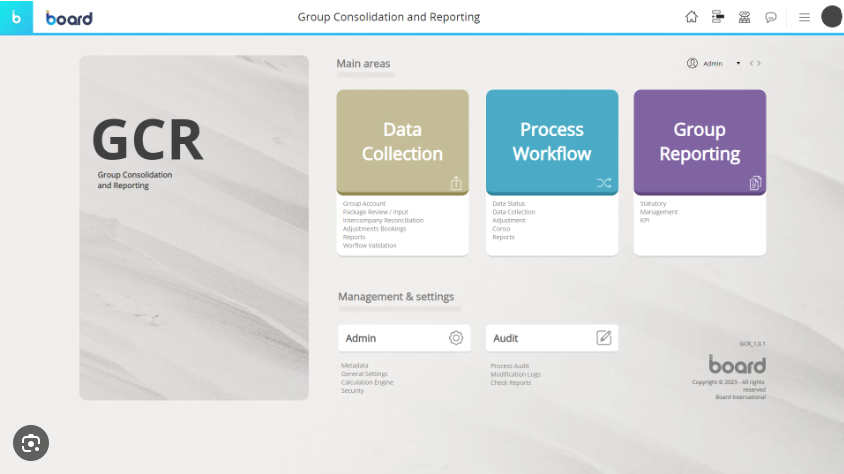Select 'Reports' under Process Workflow
Screen dimensions: 844x474
[503, 237]
